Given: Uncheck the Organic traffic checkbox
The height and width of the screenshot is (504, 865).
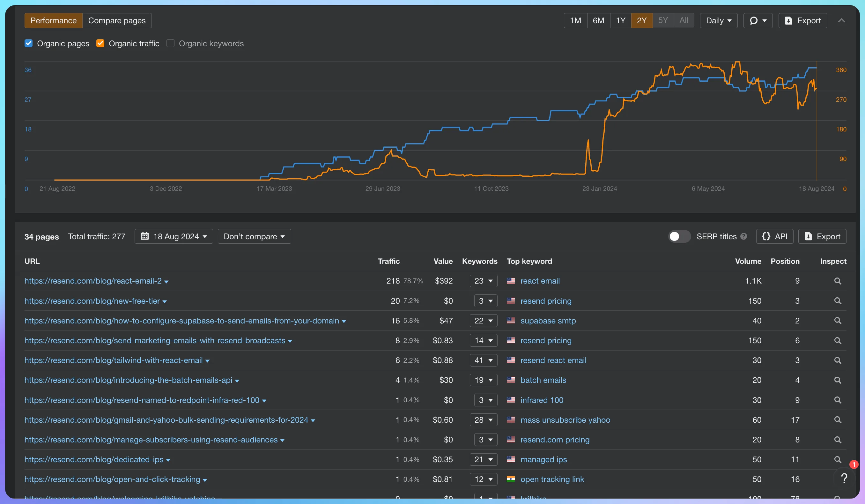Looking at the screenshot, I should (100, 44).
